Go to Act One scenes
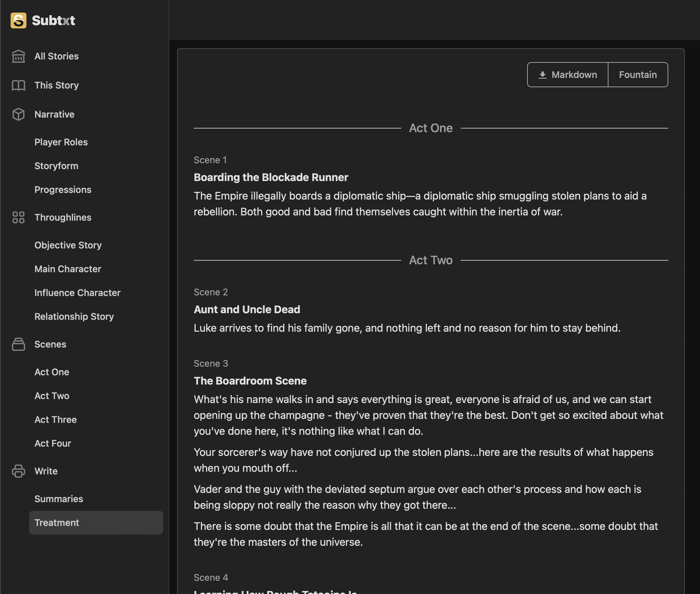 coord(52,372)
